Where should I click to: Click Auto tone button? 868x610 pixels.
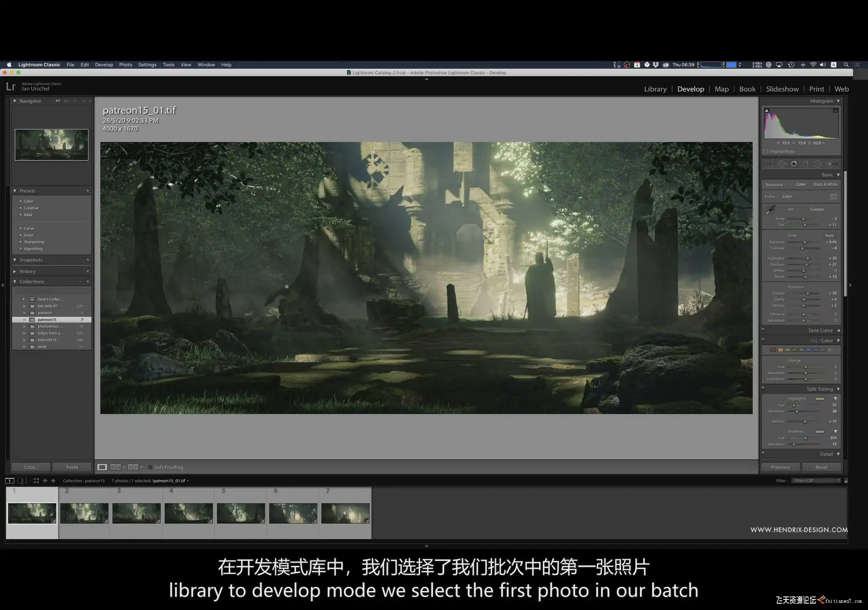pyautogui.click(x=829, y=236)
